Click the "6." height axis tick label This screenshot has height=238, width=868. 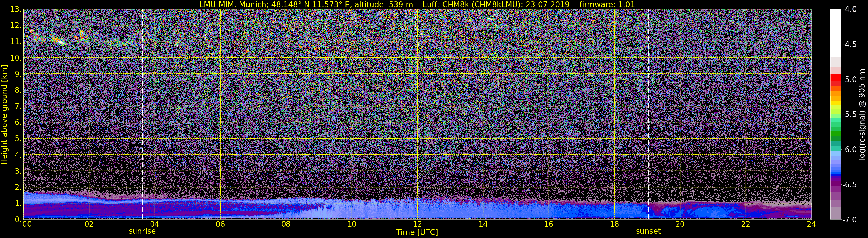(18, 123)
